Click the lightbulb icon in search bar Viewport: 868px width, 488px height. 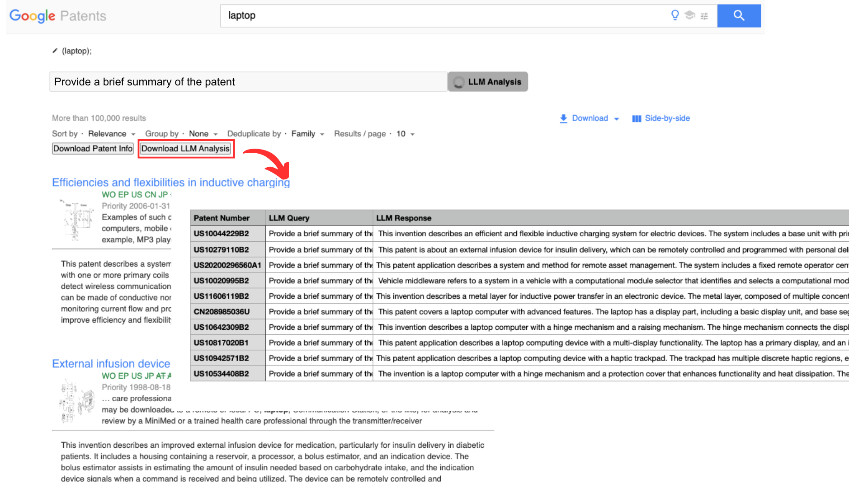coord(675,15)
